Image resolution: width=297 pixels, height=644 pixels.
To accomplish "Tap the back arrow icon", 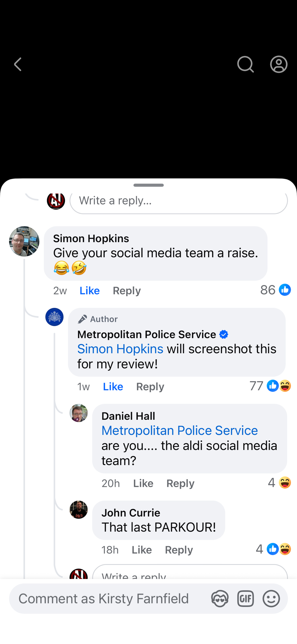I will [x=18, y=64].
